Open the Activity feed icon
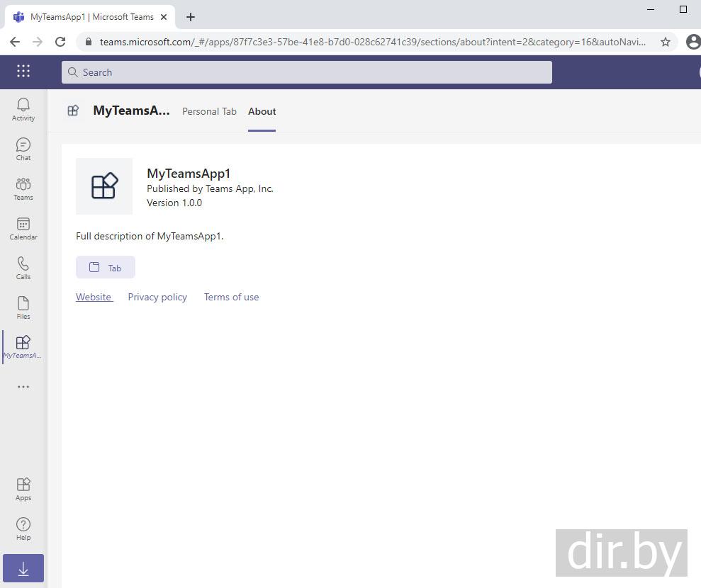Viewport: 701px width, 588px height. pos(23,109)
